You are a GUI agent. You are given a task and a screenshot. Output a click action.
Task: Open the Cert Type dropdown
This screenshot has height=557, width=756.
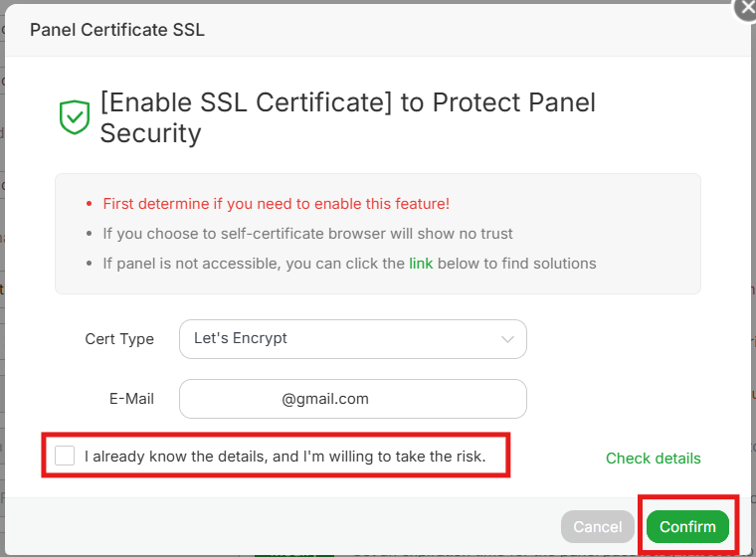(352, 338)
